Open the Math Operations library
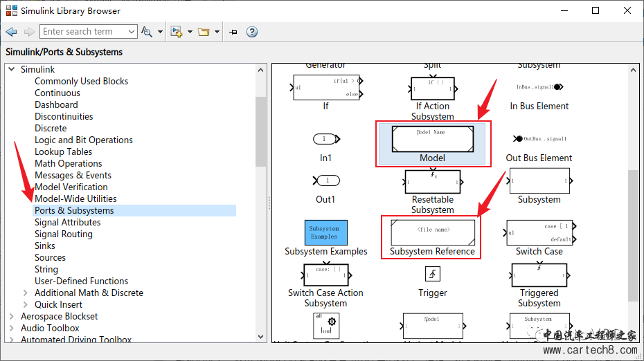Image resolution: width=644 pixels, height=361 pixels. pyautogui.click(x=68, y=164)
